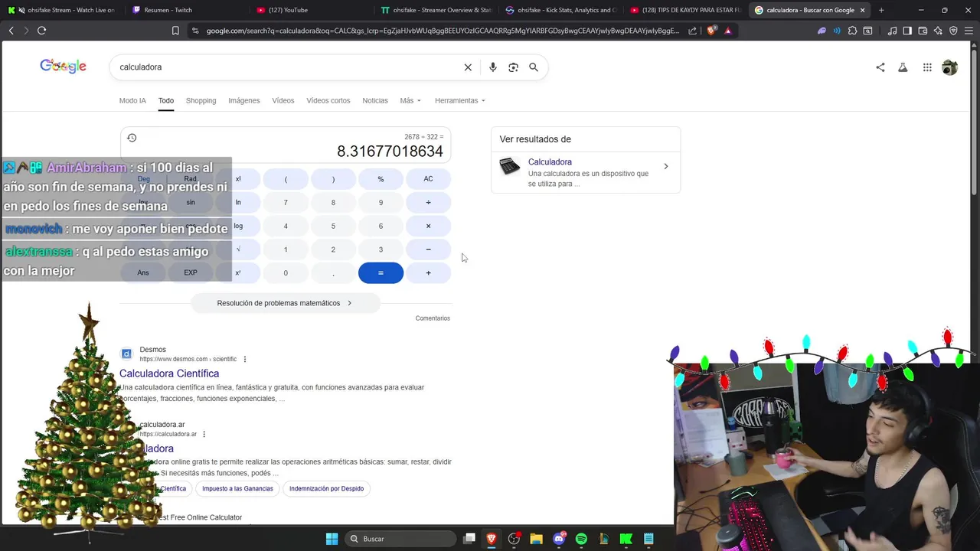
Task: Click calculator digit 7
Action: 286,203
